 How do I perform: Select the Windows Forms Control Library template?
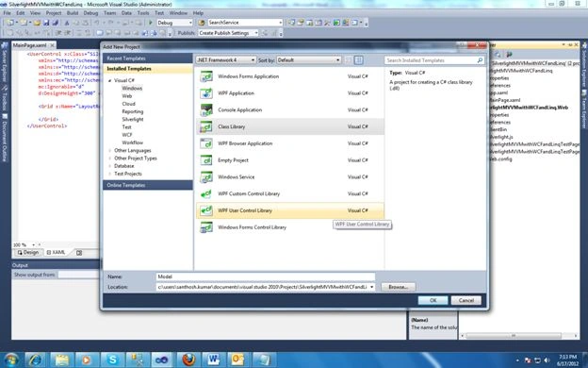pyautogui.click(x=290, y=227)
